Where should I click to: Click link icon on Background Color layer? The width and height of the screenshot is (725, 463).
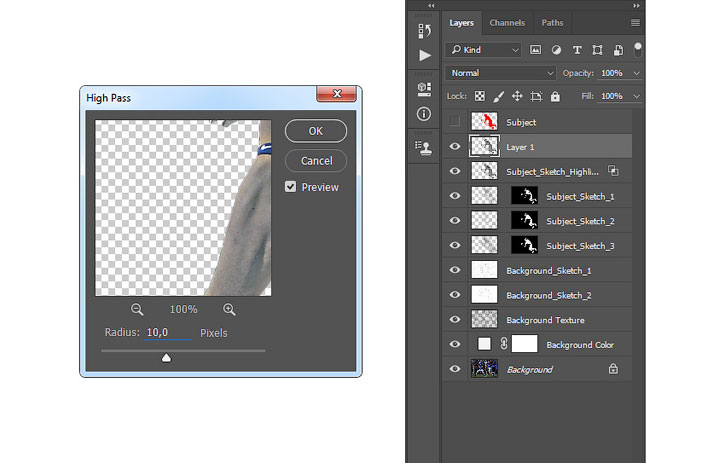point(504,344)
